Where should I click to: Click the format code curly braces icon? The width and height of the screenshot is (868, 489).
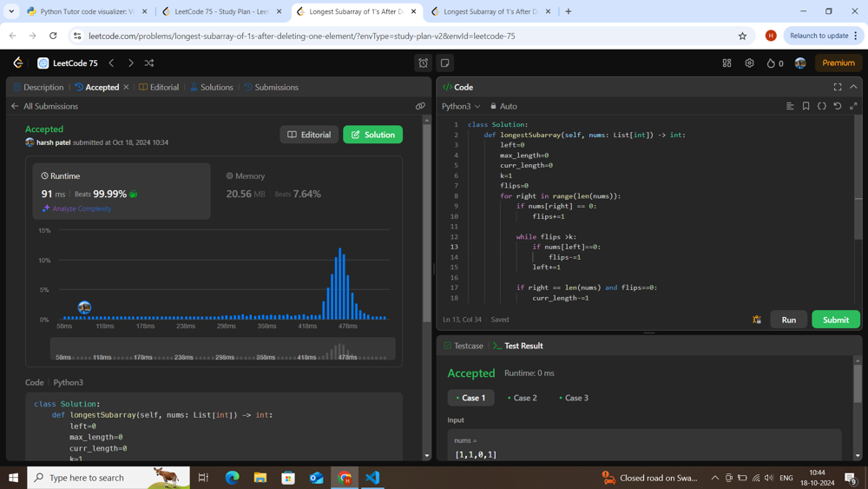[x=822, y=106]
